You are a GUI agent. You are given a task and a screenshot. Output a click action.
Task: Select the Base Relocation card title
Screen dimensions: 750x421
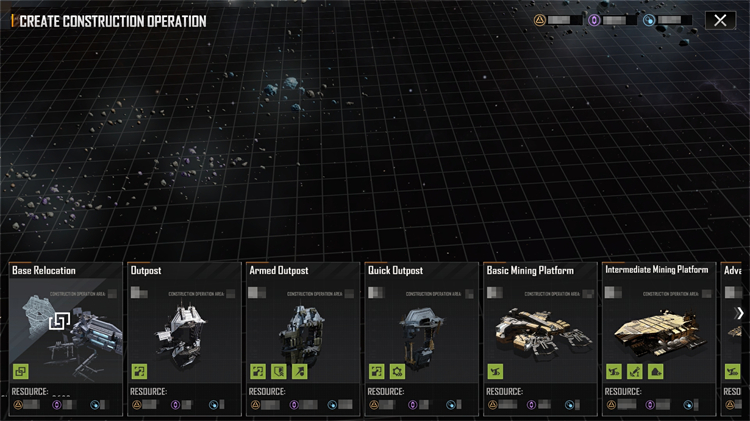click(44, 270)
